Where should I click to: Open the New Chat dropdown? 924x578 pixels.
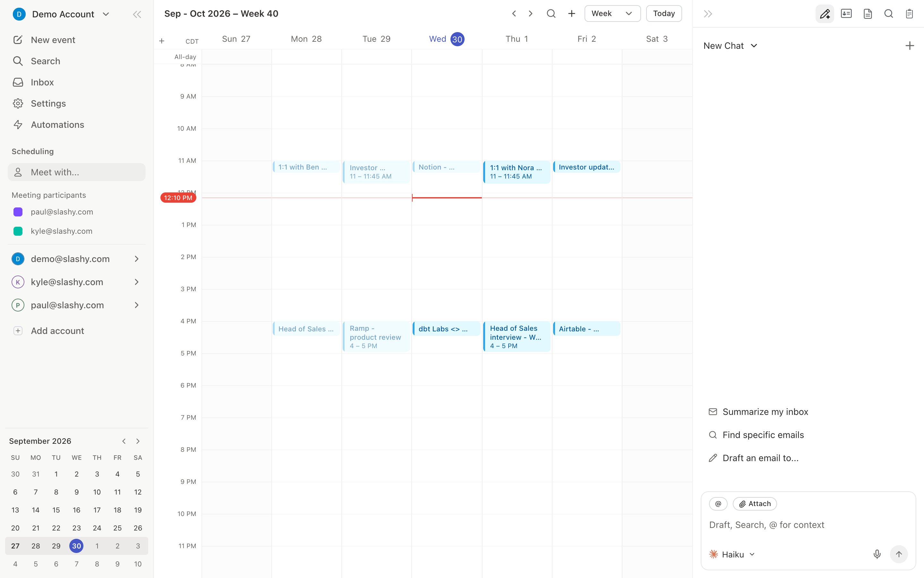pyautogui.click(x=730, y=46)
